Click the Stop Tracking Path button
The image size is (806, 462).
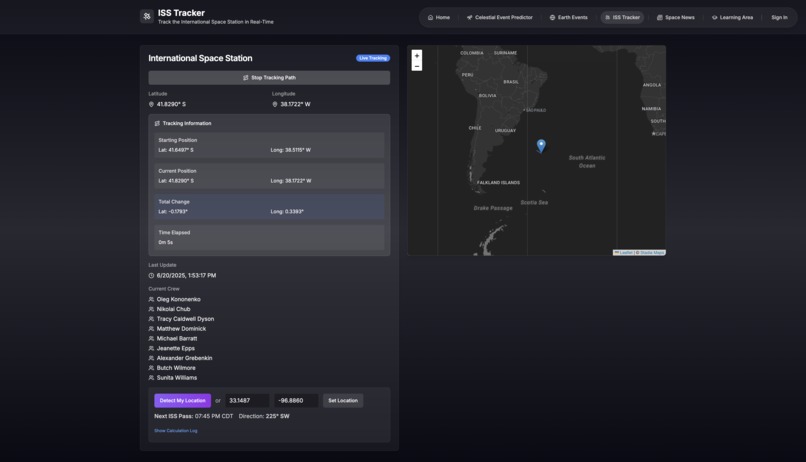click(269, 78)
